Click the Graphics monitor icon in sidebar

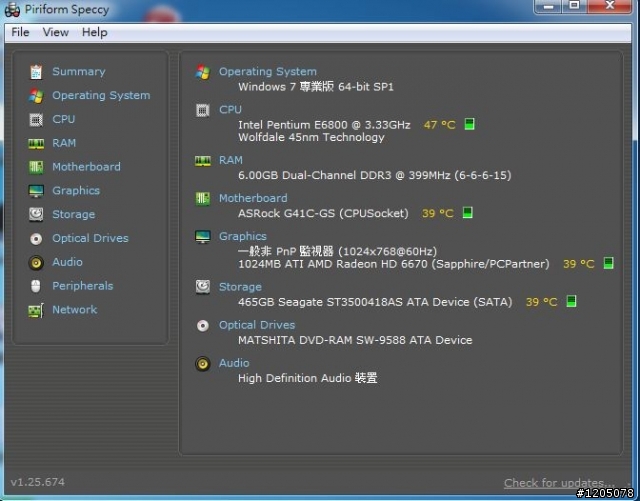(36, 191)
